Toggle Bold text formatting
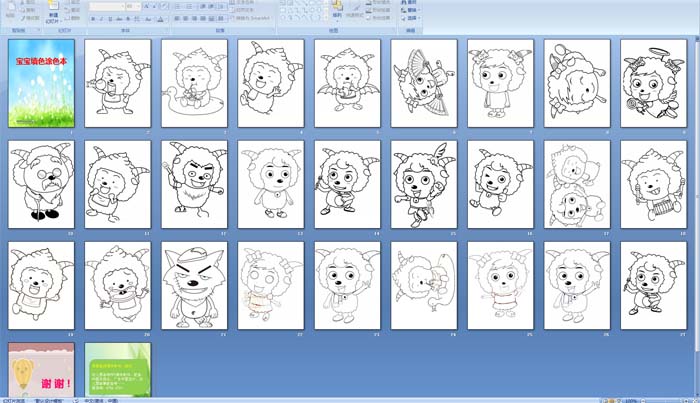 coord(93,19)
